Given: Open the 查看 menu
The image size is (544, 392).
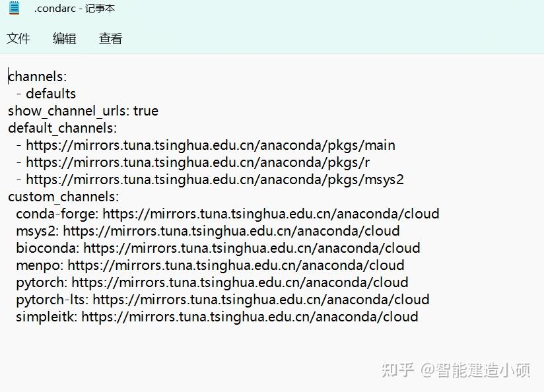Looking at the screenshot, I should point(111,38).
